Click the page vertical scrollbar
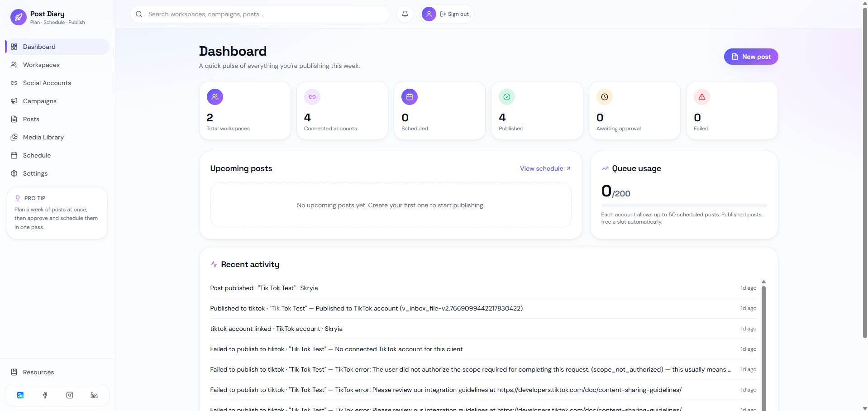Image resolution: width=868 pixels, height=411 pixels. 865,172
